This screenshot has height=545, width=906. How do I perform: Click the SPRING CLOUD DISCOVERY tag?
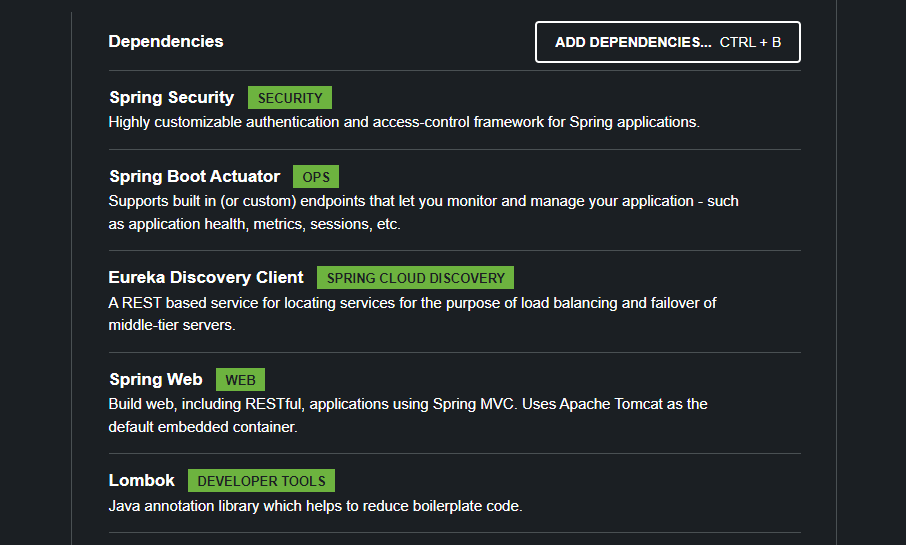[415, 278]
